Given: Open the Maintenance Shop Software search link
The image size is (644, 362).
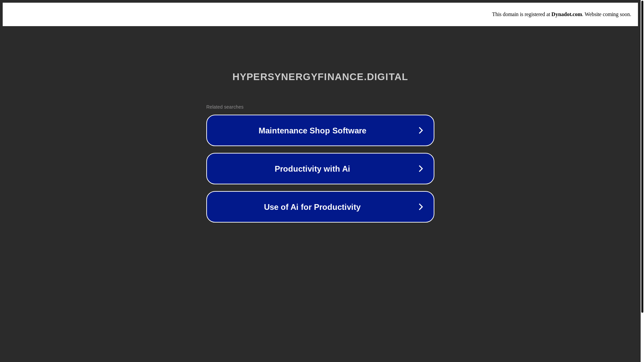Looking at the screenshot, I should pyautogui.click(x=320, y=130).
